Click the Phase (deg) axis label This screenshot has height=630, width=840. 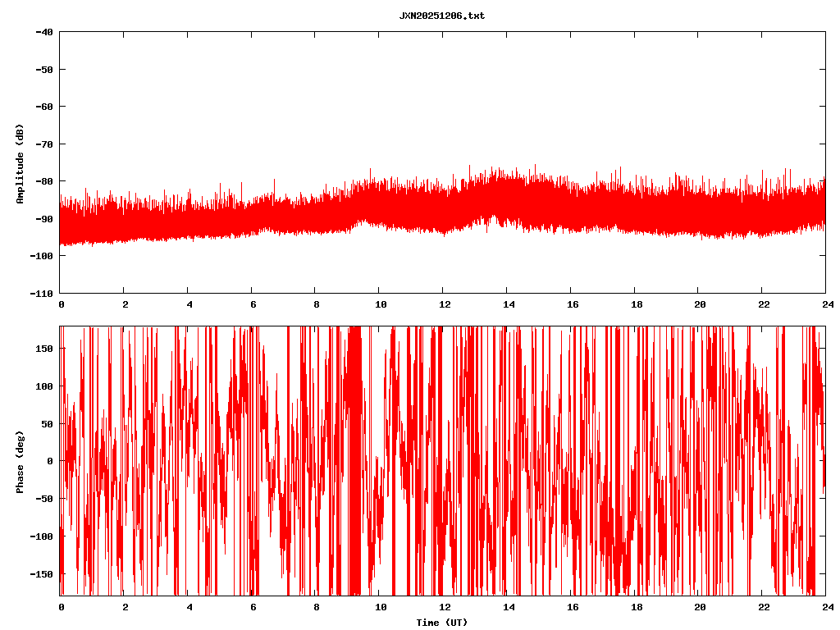(x=19, y=462)
